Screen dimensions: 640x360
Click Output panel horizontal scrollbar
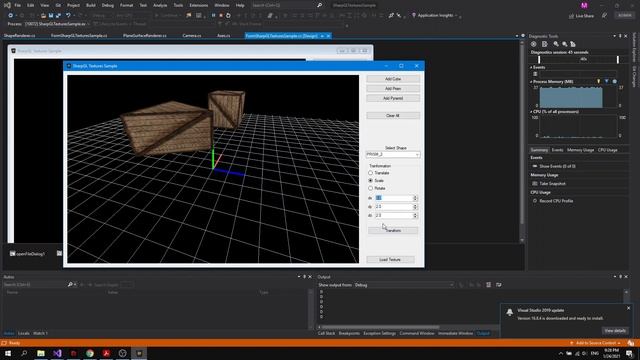(x=380, y=327)
